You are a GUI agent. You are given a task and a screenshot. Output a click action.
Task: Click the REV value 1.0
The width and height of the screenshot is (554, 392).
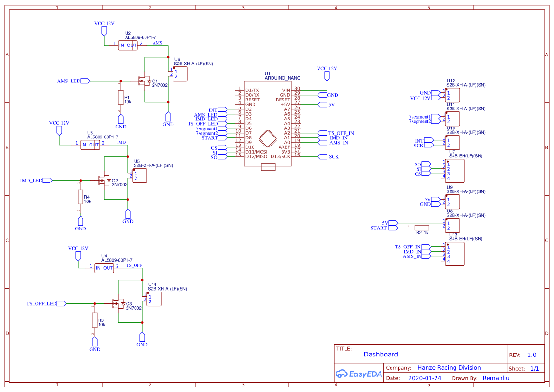(x=532, y=355)
